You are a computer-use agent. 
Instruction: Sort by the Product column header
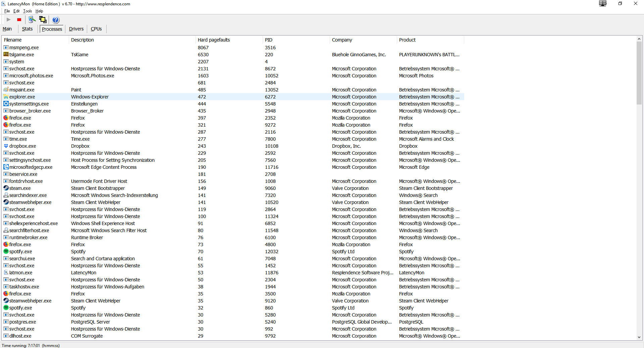pyautogui.click(x=431, y=40)
